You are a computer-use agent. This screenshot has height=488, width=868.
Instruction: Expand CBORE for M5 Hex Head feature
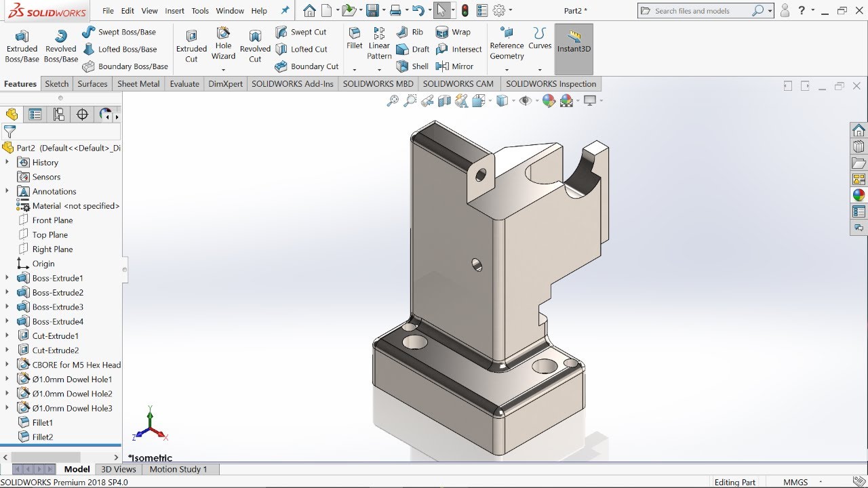point(7,365)
